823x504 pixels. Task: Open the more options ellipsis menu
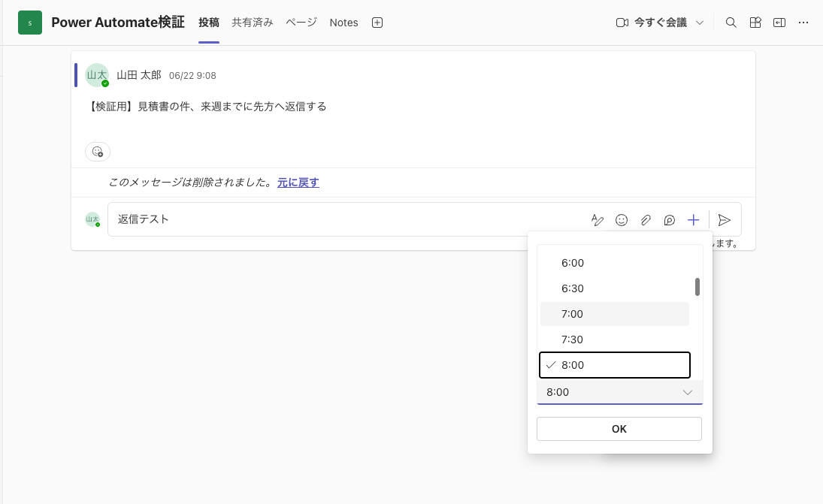pos(803,23)
